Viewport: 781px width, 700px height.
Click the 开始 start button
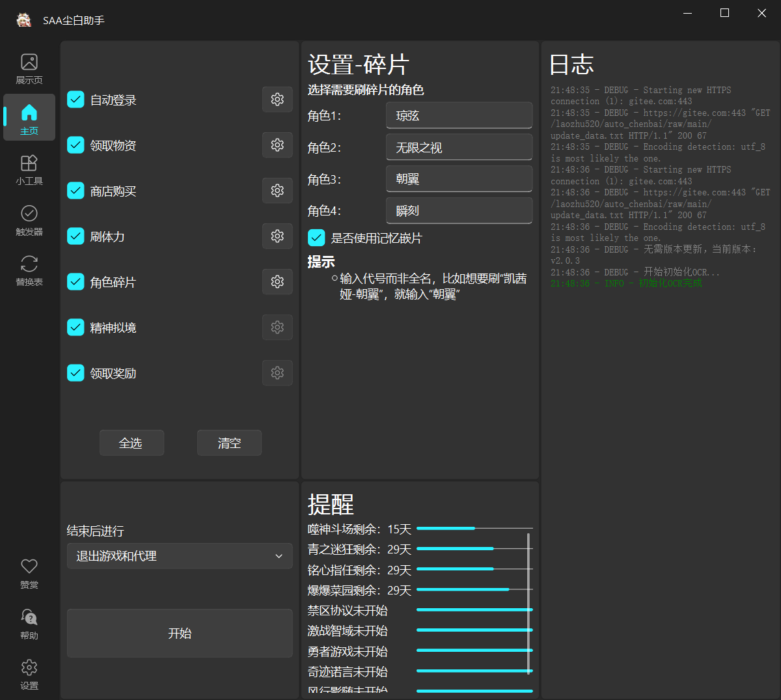(x=180, y=633)
